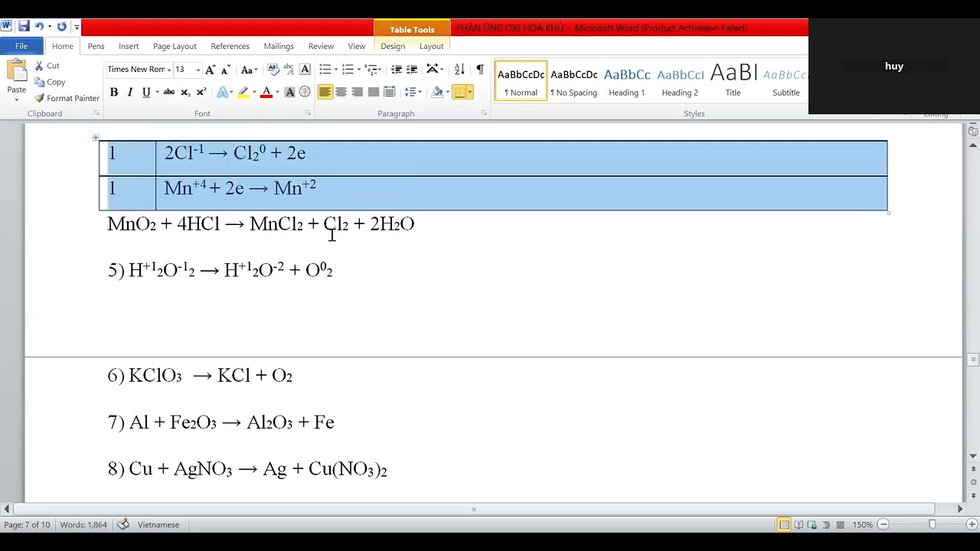Click the Paste clipboard icon
This screenshot has width=980, height=551.
point(16,70)
